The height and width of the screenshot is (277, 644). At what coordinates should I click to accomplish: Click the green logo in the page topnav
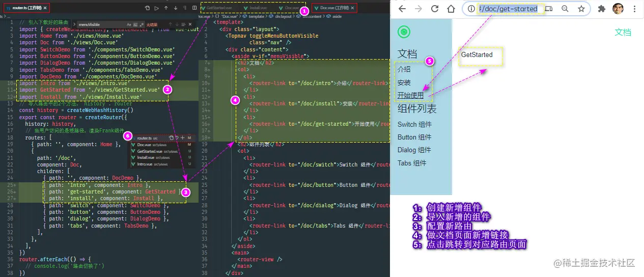click(x=404, y=32)
